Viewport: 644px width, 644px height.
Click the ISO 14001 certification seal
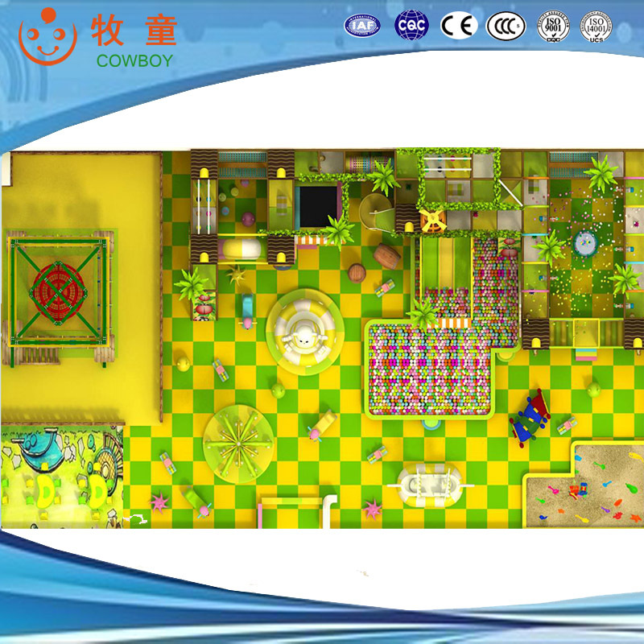coord(597,26)
